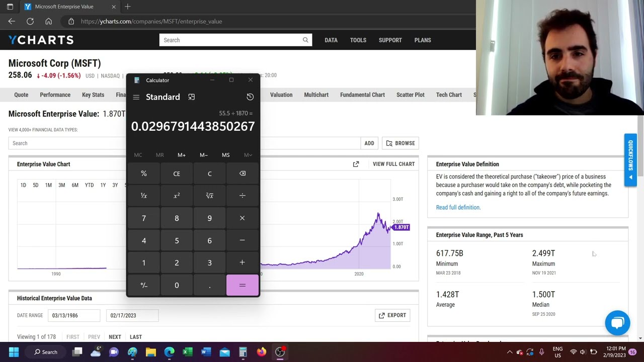This screenshot has width=644, height=362.
Task: Open Calculator history icon
Action: point(250,97)
